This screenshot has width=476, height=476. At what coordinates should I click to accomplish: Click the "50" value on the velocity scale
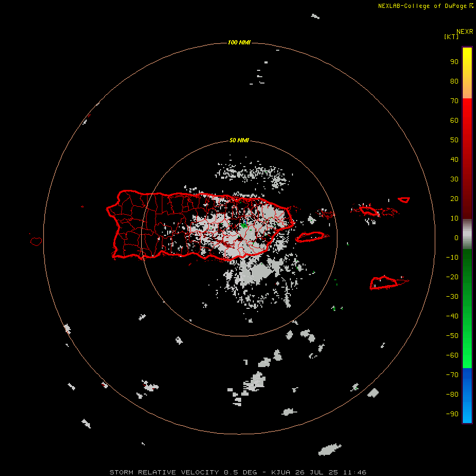coord(454,140)
